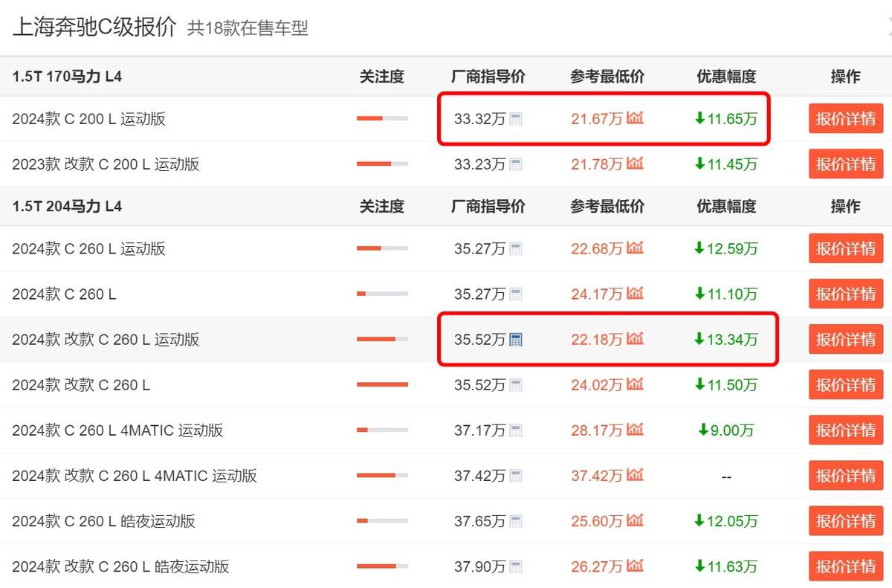Show the price trend chart beside 24.02万

click(x=635, y=384)
